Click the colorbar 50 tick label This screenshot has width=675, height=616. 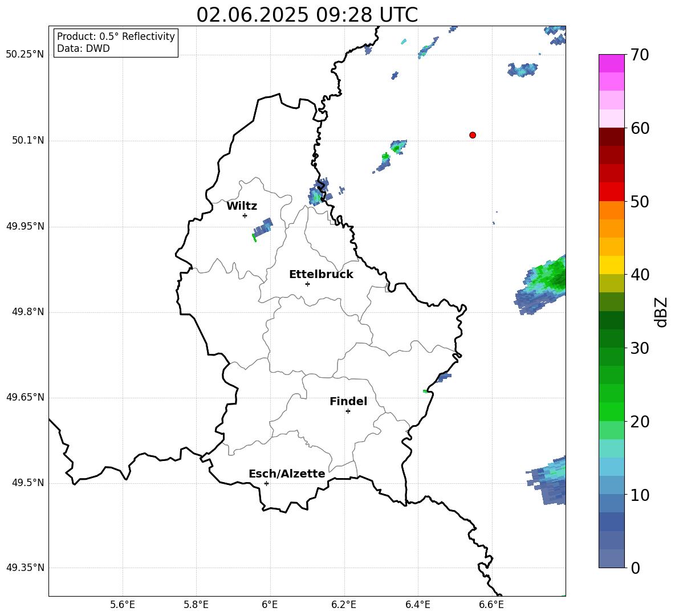[x=640, y=201]
